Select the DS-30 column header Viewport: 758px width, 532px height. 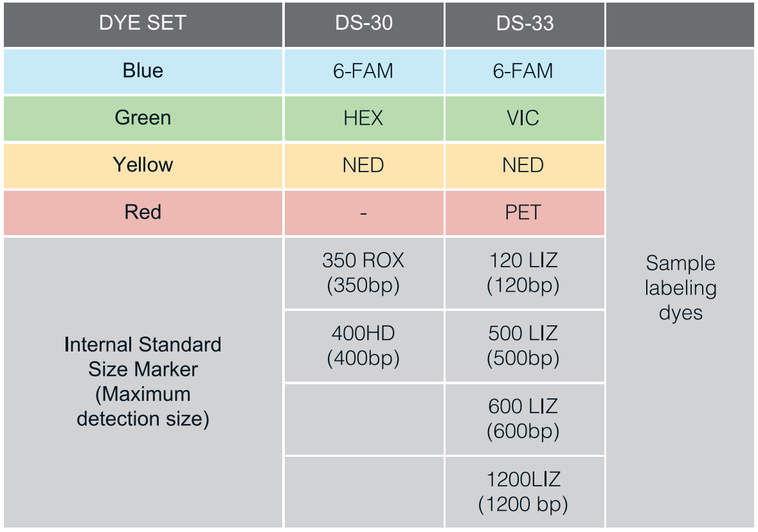(x=363, y=24)
